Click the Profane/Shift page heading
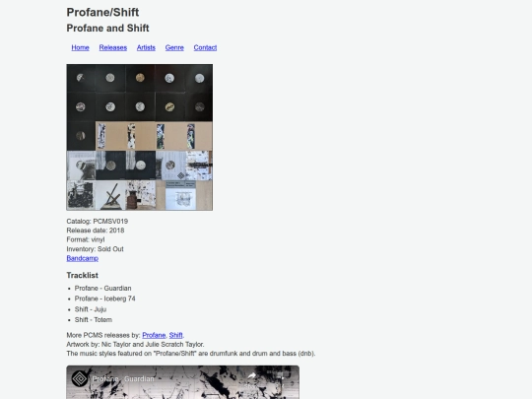532x399 pixels. pos(102,12)
